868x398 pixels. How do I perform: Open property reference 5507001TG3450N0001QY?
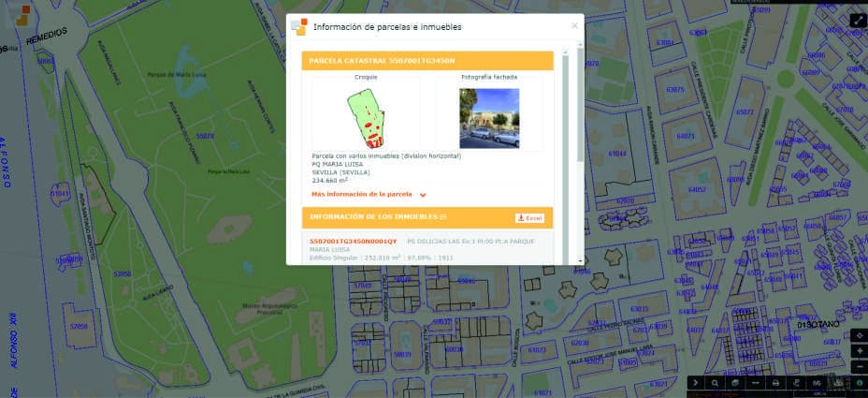354,241
